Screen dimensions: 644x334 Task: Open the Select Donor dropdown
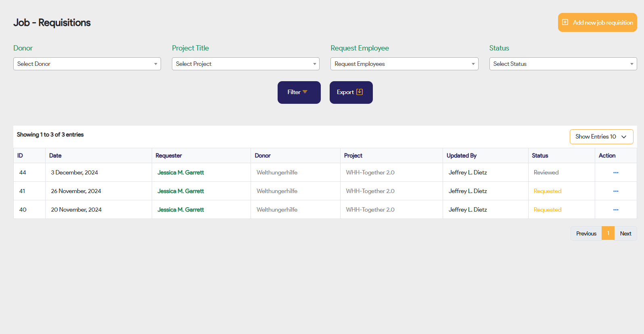pyautogui.click(x=87, y=64)
